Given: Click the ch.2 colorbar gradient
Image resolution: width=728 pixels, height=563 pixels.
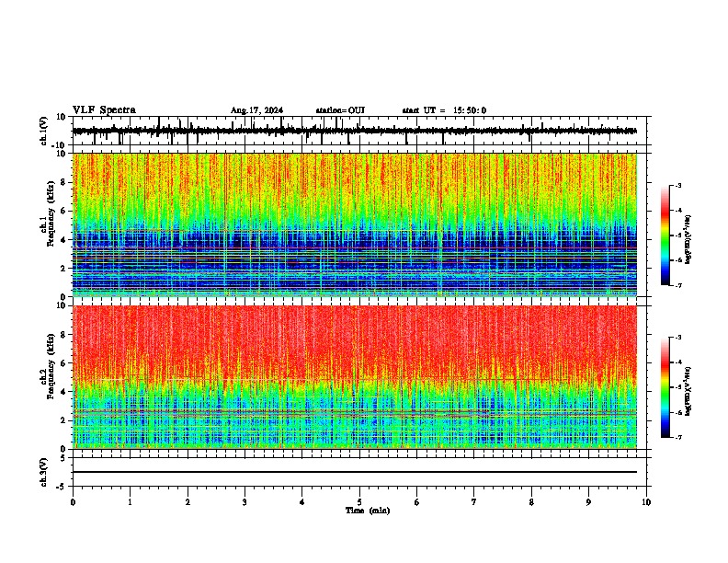Looking at the screenshot, I should pos(665,387).
